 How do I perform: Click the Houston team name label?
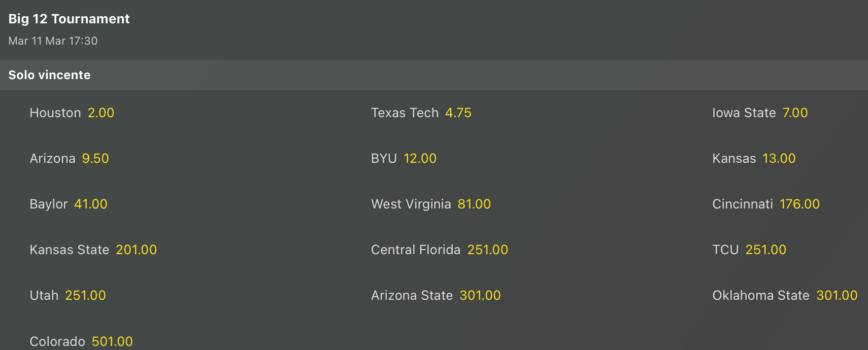pos(55,113)
